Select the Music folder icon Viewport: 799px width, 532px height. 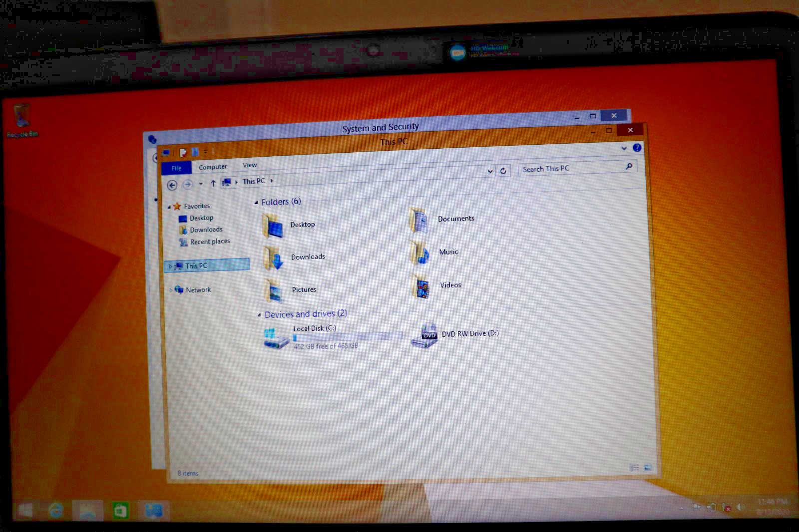click(420, 253)
